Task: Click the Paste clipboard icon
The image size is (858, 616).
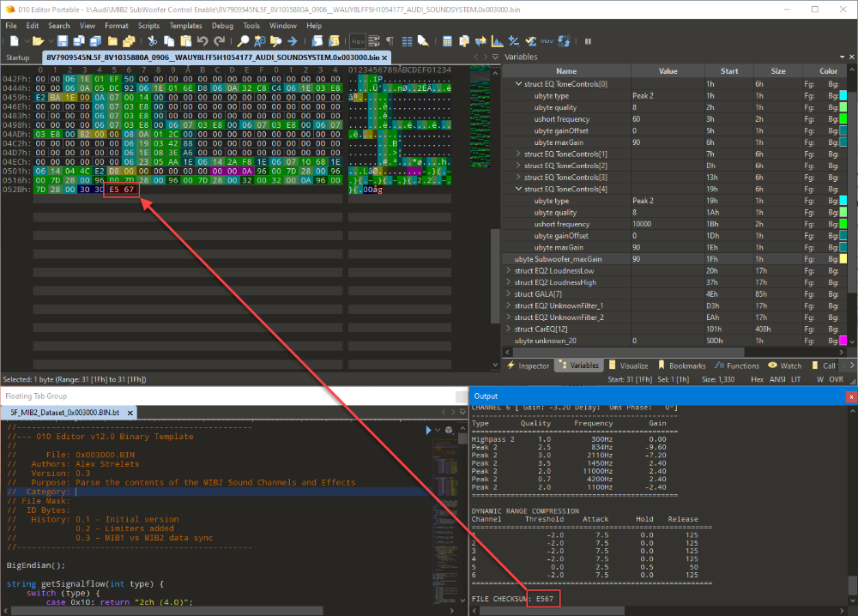Action: pos(185,41)
